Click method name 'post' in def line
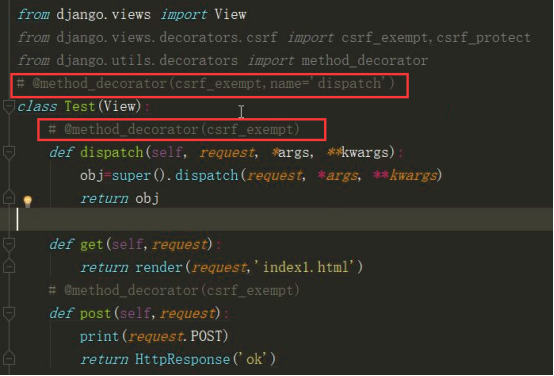Viewport: 554px width, 376px height. click(x=95, y=313)
